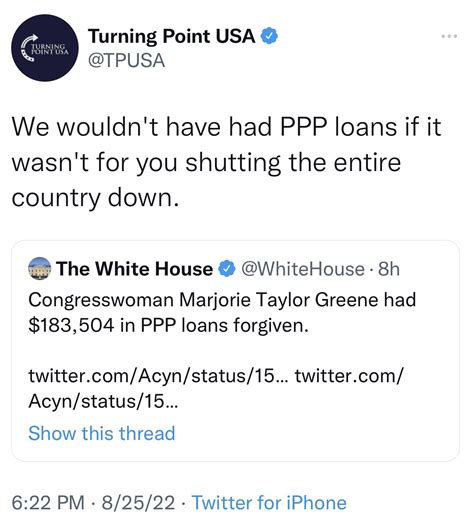Open the @TPUSA handle
Screen dimensions: 474x529
(x=127, y=61)
